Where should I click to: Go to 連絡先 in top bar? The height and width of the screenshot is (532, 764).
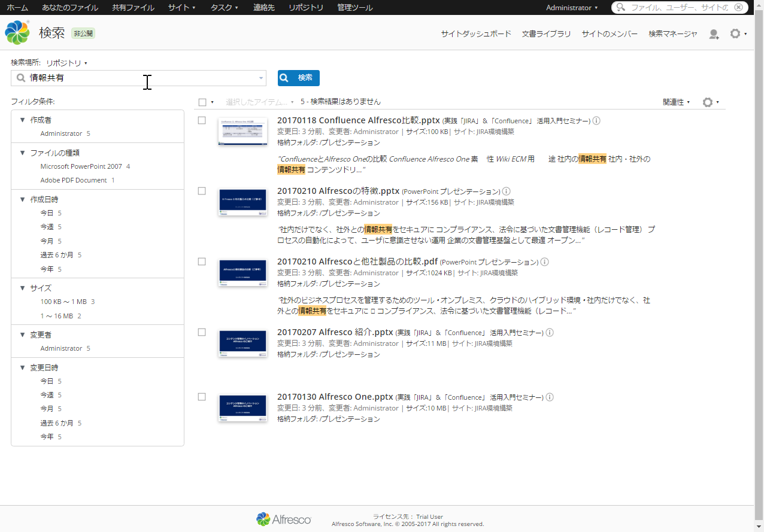pos(263,8)
